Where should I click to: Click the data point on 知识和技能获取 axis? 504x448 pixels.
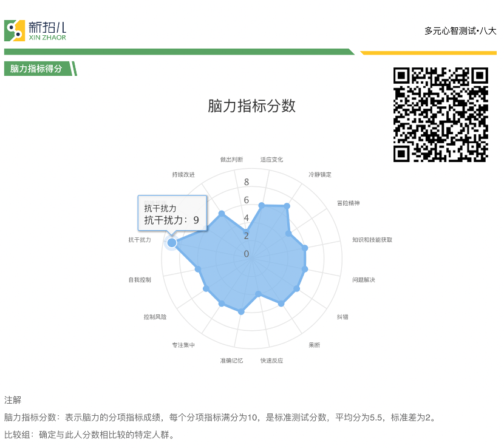pos(305,248)
